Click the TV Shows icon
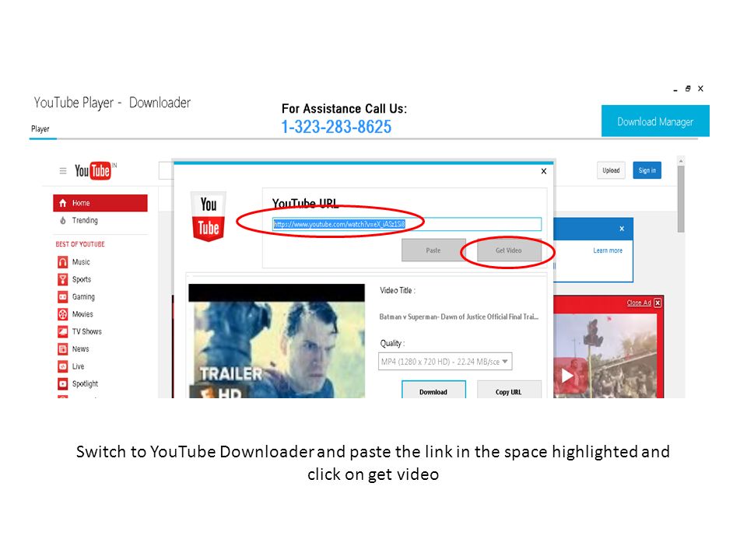 coord(63,331)
